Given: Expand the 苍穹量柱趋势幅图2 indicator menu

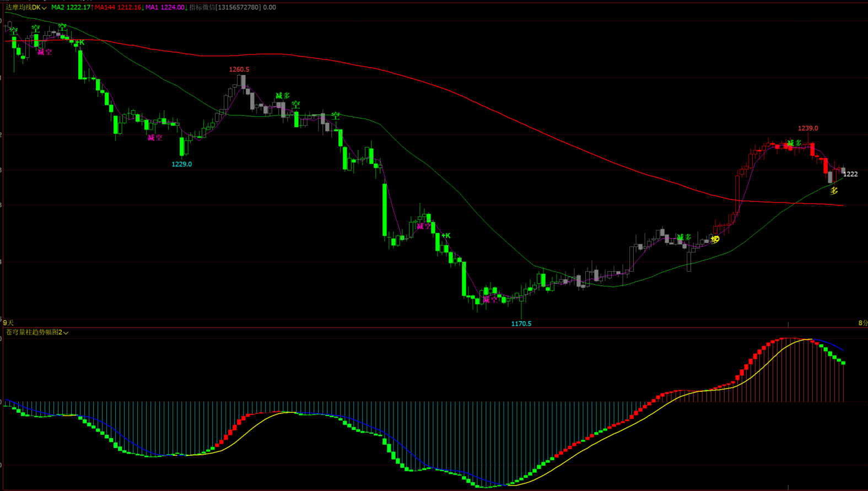Looking at the screenshot, I should (66, 333).
